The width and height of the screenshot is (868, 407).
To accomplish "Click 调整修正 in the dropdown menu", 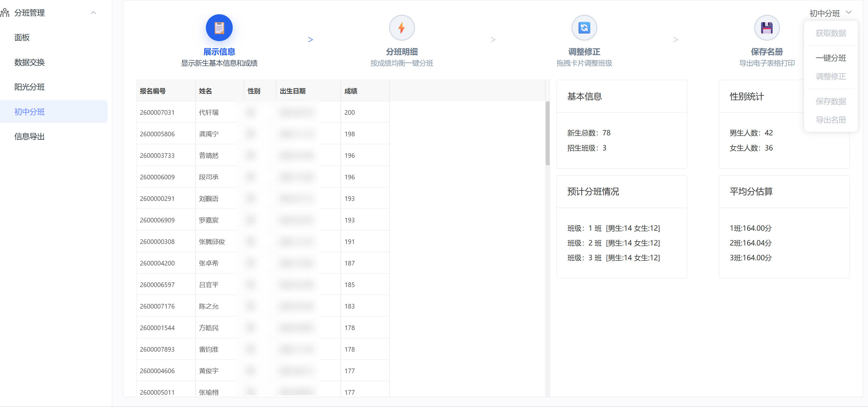I will point(830,77).
